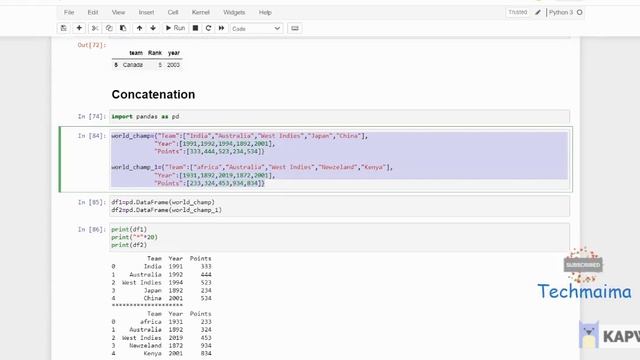Screen dimensions: 640x360
Task: Open the Widgets menu
Action: coord(234,12)
